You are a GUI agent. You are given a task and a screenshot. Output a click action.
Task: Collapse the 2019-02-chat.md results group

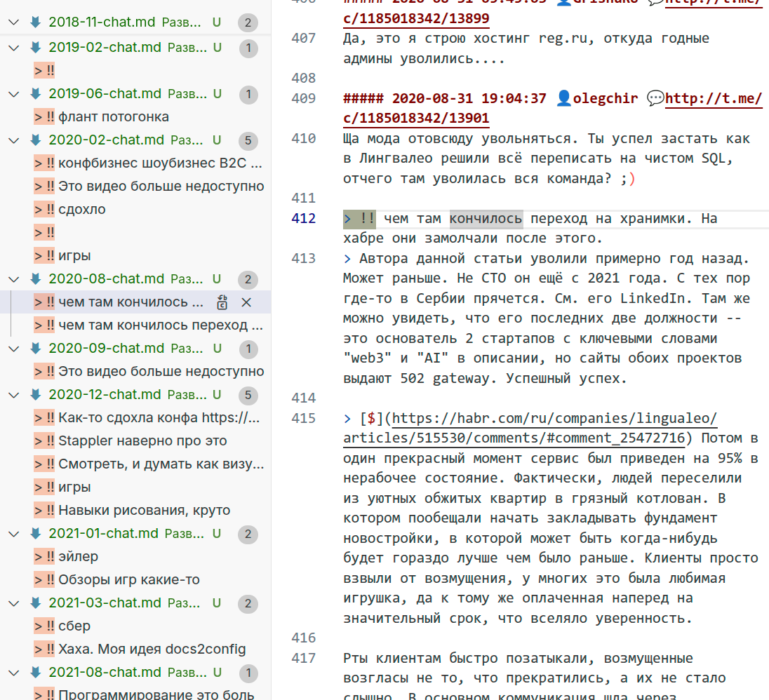(13, 48)
